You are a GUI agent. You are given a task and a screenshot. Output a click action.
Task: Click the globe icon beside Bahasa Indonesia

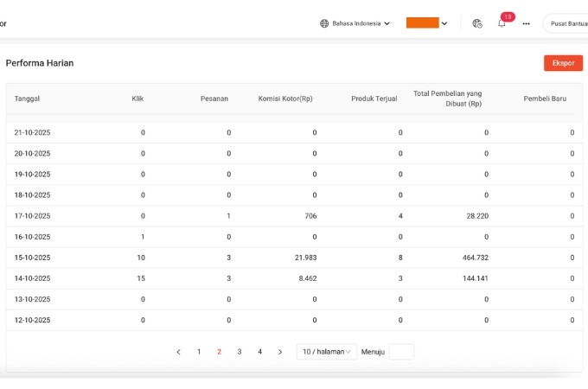tap(324, 23)
